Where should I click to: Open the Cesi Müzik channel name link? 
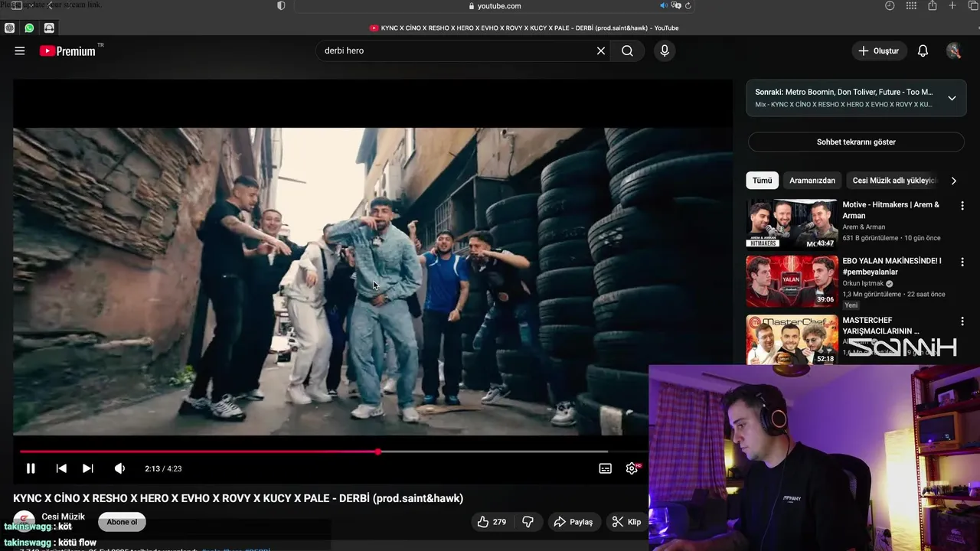(64, 517)
